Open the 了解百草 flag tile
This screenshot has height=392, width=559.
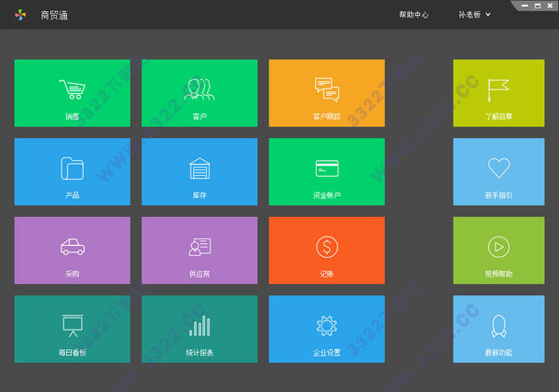[x=498, y=93]
